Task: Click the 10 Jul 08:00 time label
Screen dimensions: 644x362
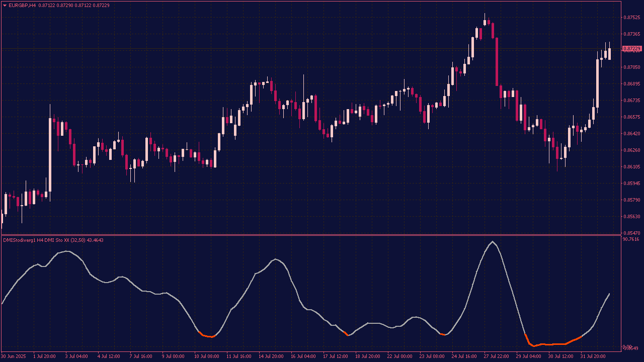Action: point(207,356)
